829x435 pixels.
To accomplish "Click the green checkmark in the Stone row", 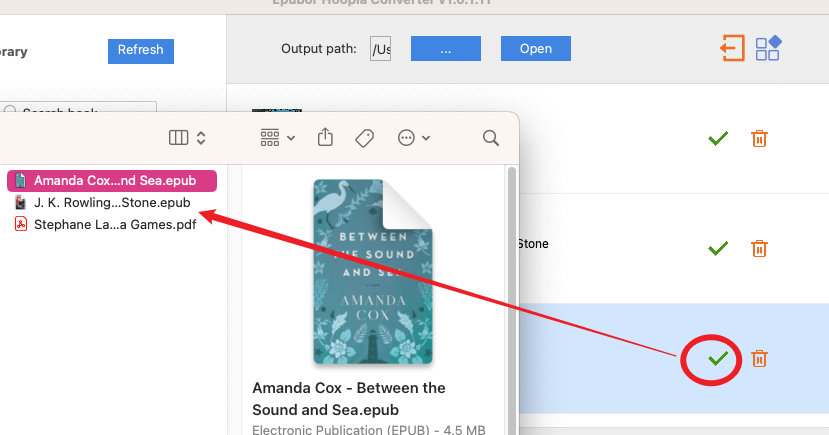I will [x=718, y=248].
